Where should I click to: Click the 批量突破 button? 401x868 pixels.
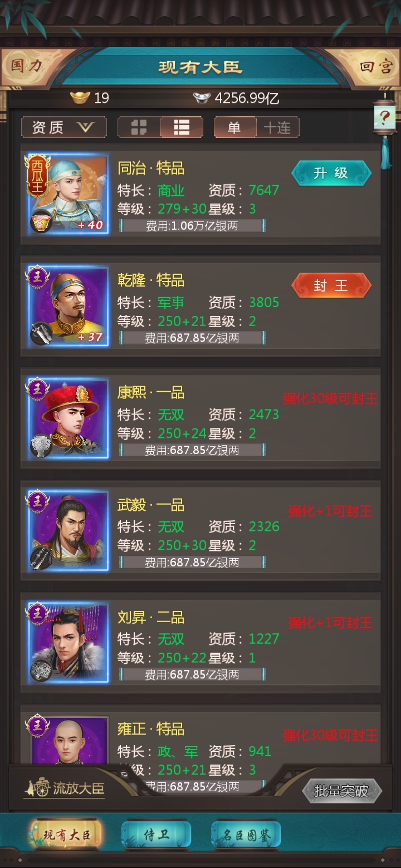pyautogui.click(x=342, y=791)
